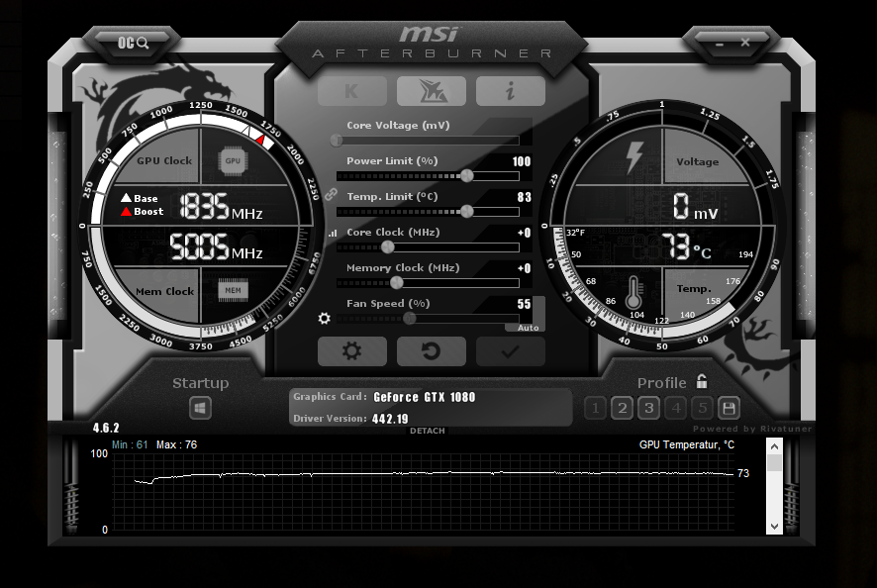
Task: Toggle the fan speed gear icon
Action: coord(325,319)
